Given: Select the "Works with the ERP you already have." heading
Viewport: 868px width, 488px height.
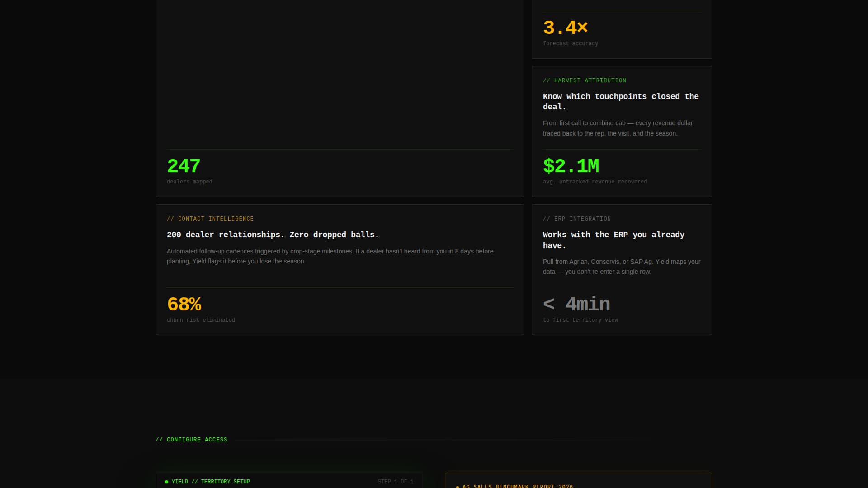Looking at the screenshot, I should click(613, 240).
